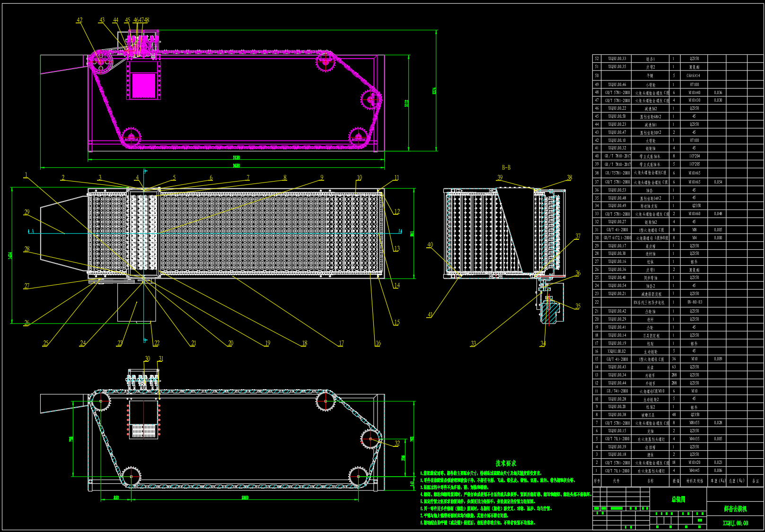Select the 代号 column header in parts list
The height and width of the screenshot is (532, 765).
click(x=616, y=481)
